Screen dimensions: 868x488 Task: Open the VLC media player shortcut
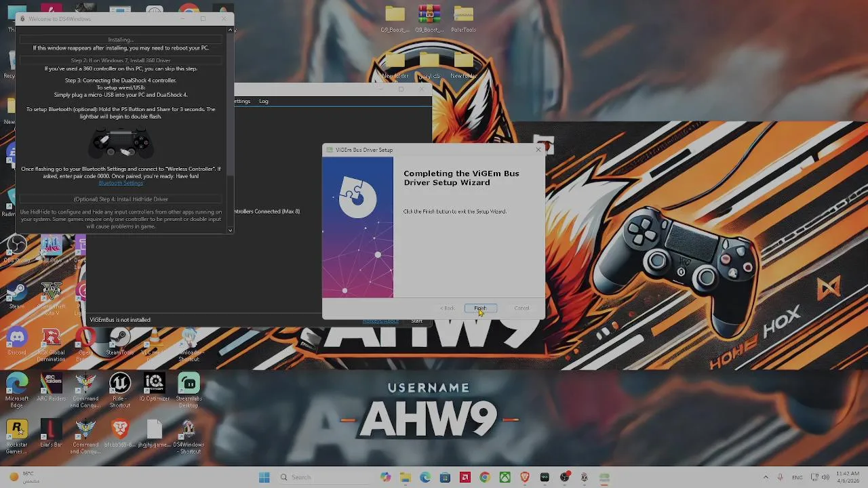[x=155, y=342]
